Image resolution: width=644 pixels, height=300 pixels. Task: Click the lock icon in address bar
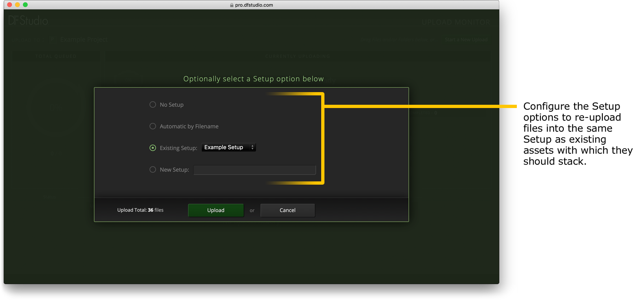pos(232,5)
